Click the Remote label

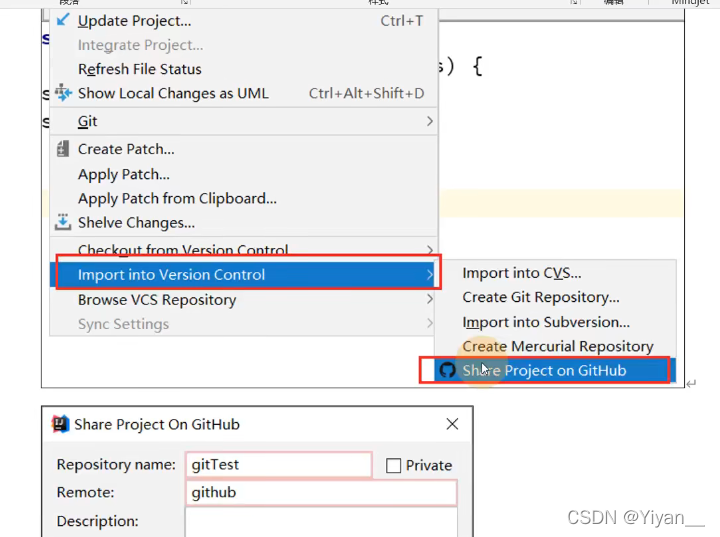(85, 492)
